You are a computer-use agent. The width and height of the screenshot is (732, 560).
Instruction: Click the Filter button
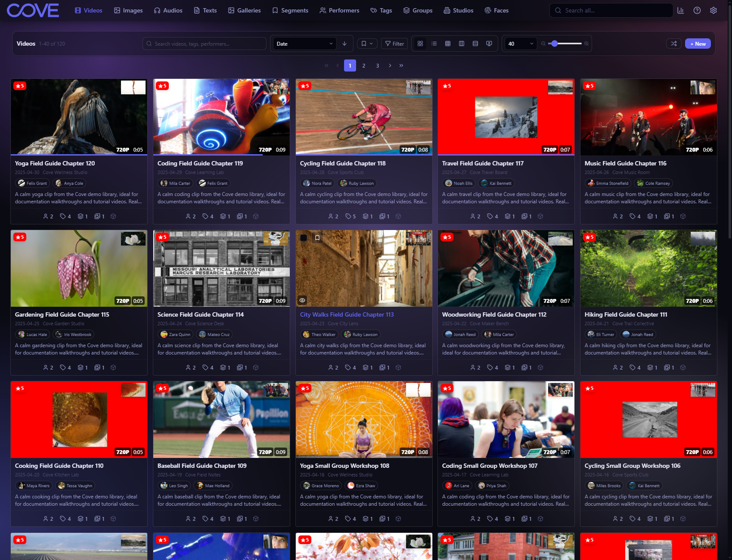pyautogui.click(x=394, y=44)
